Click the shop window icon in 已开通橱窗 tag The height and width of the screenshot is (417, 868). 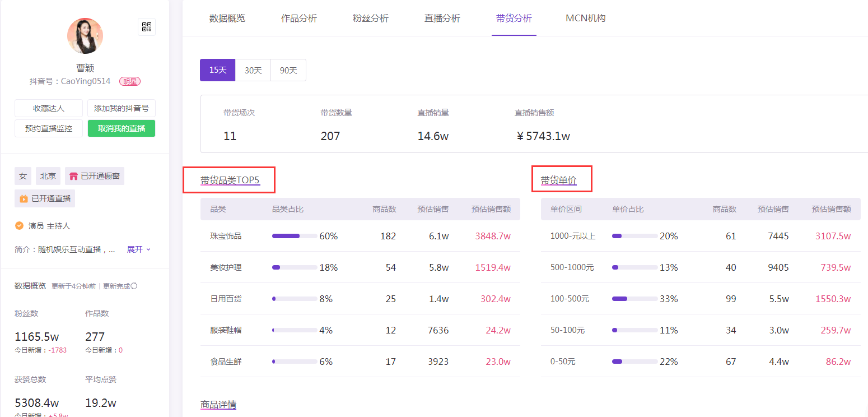[73, 176]
